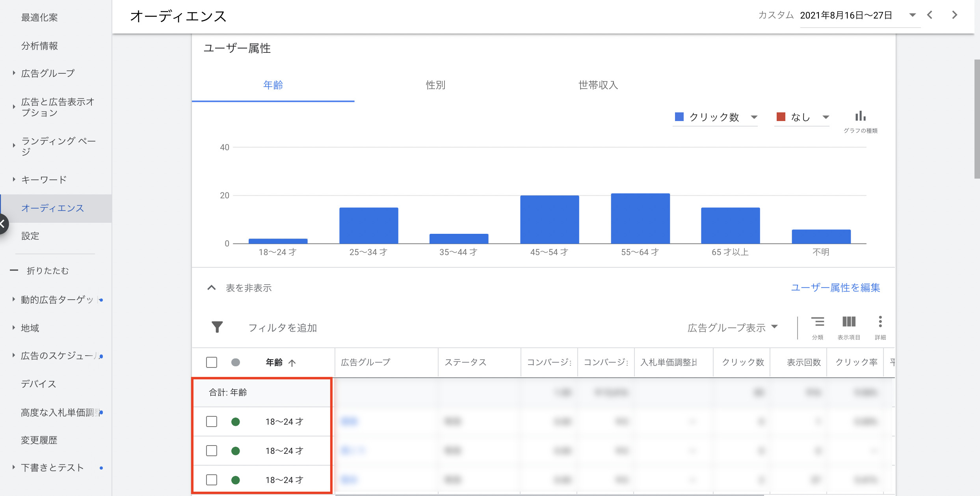Switch to the 性別 tab
The width and height of the screenshot is (980, 496).
point(435,85)
